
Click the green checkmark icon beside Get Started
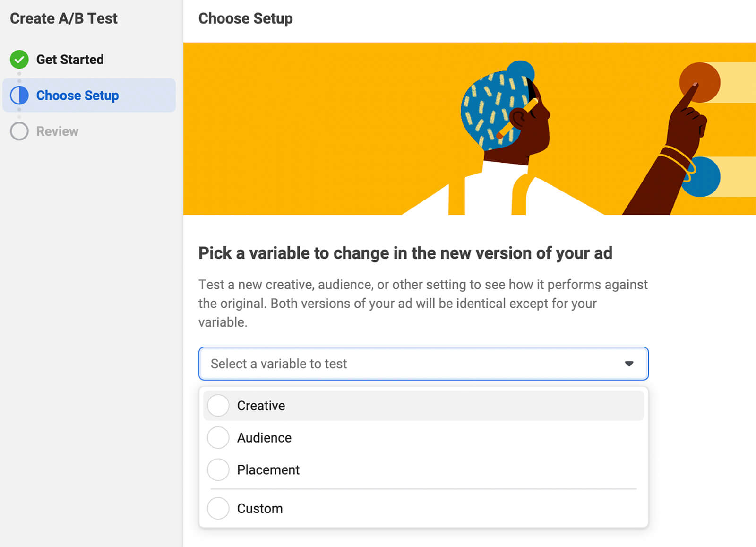[19, 60]
